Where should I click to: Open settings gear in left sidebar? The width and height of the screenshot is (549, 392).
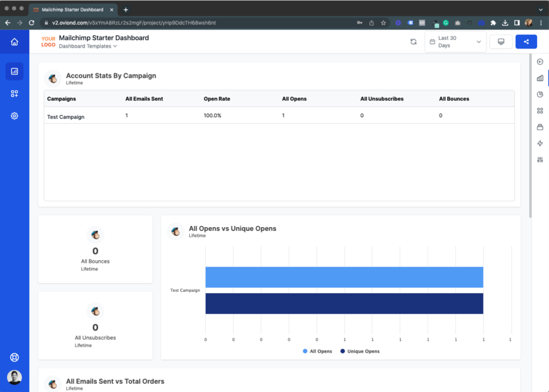click(x=14, y=116)
